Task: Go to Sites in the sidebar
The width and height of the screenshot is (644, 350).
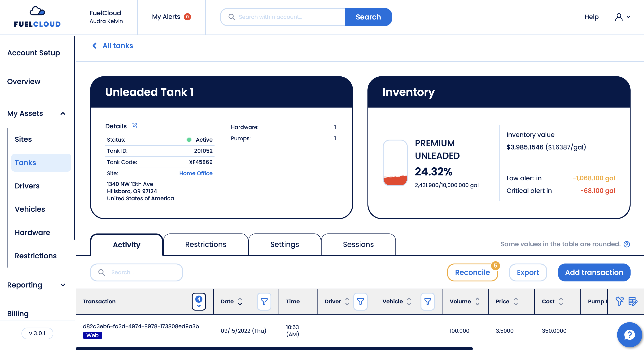Action: click(23, 139)
